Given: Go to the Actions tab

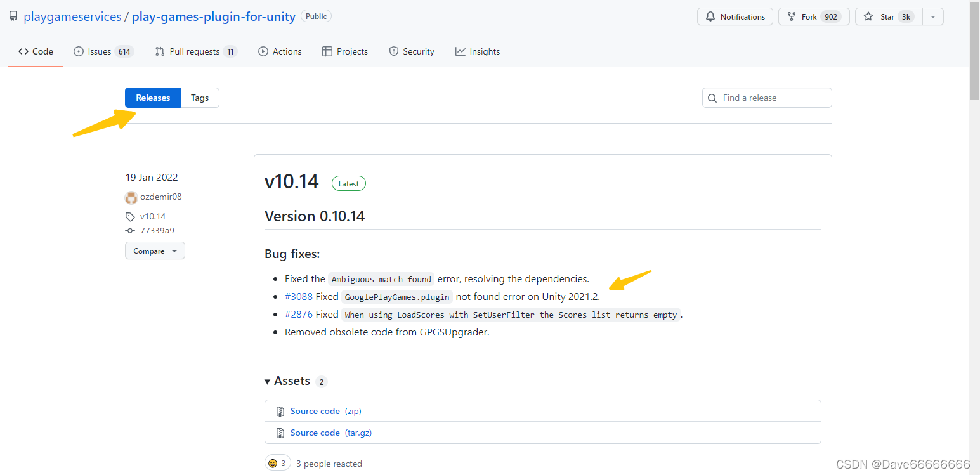Looking at the screenshot, I should point(280,51).
